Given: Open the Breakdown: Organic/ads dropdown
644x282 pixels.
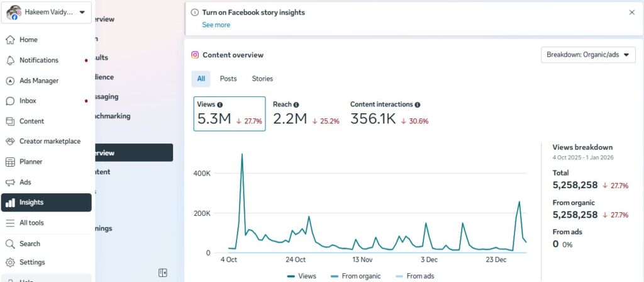Looking at the screenshot, I should [588, 55].
